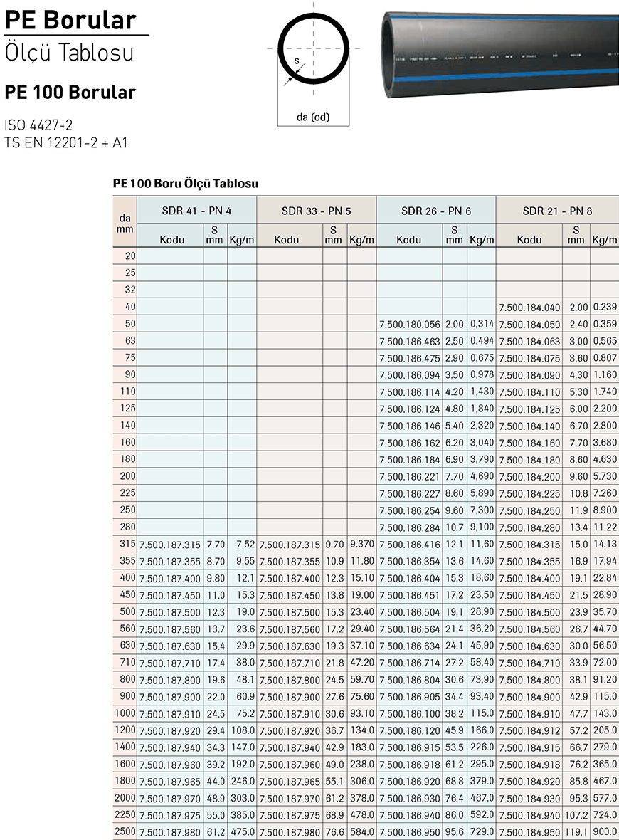The height and width of the screenshot is (840, 619).
Task: Select the 'PE Borular' main title
Action: (x=70, y=19)
